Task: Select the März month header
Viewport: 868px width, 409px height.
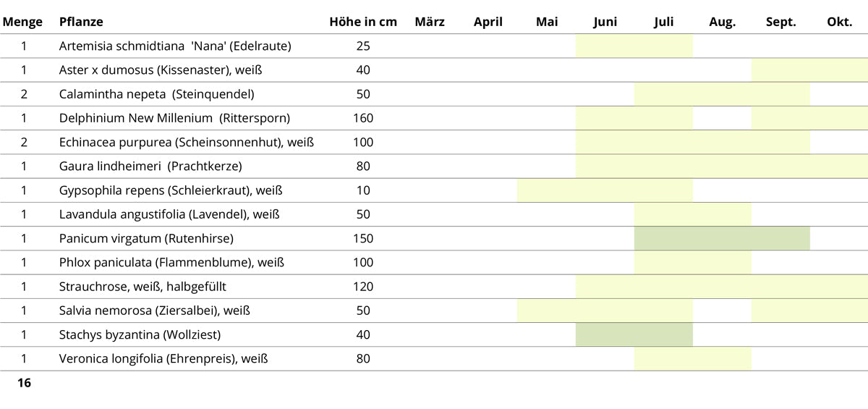Action: point(430,22)
